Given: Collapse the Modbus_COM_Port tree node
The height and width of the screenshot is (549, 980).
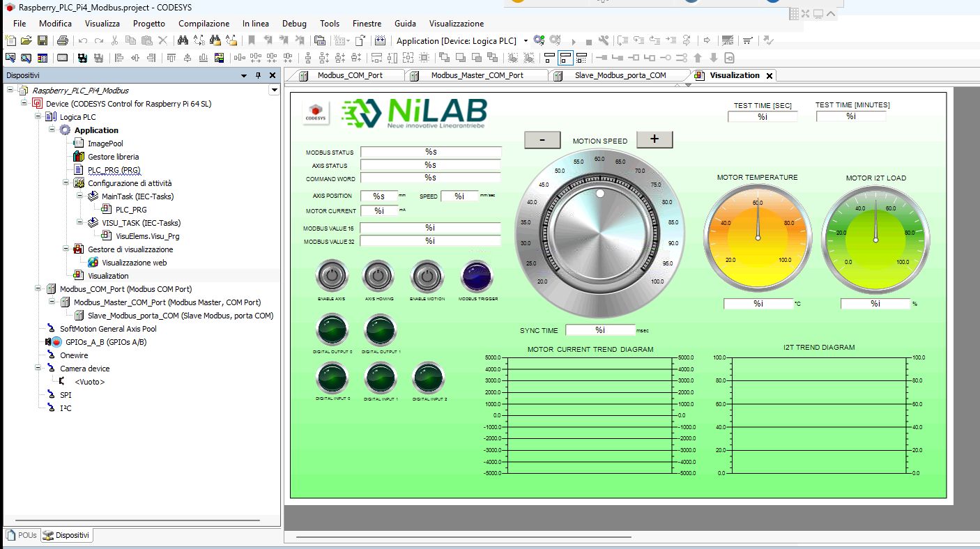Looking at the screenshot, I should point(38,289).
